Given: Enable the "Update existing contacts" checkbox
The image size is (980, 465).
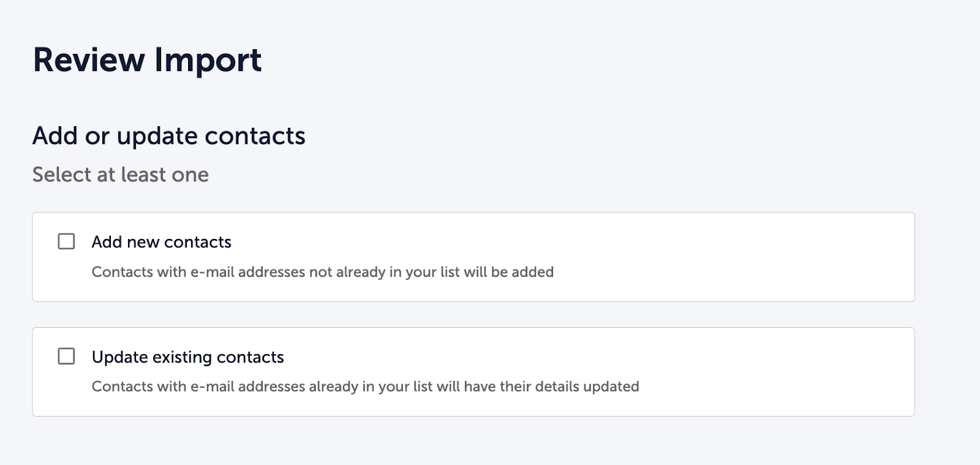Looking at the screenshot, I should click(x=66, y=356).
